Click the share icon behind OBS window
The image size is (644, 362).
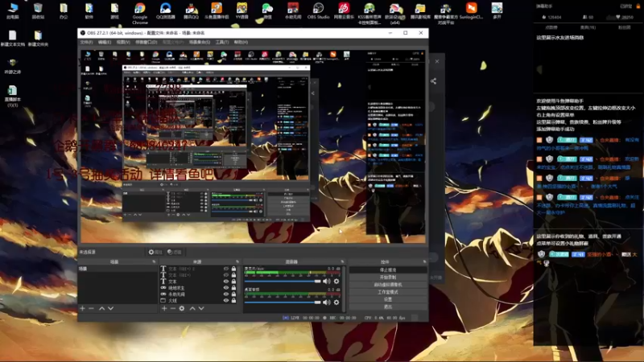(x=433, y=81)
